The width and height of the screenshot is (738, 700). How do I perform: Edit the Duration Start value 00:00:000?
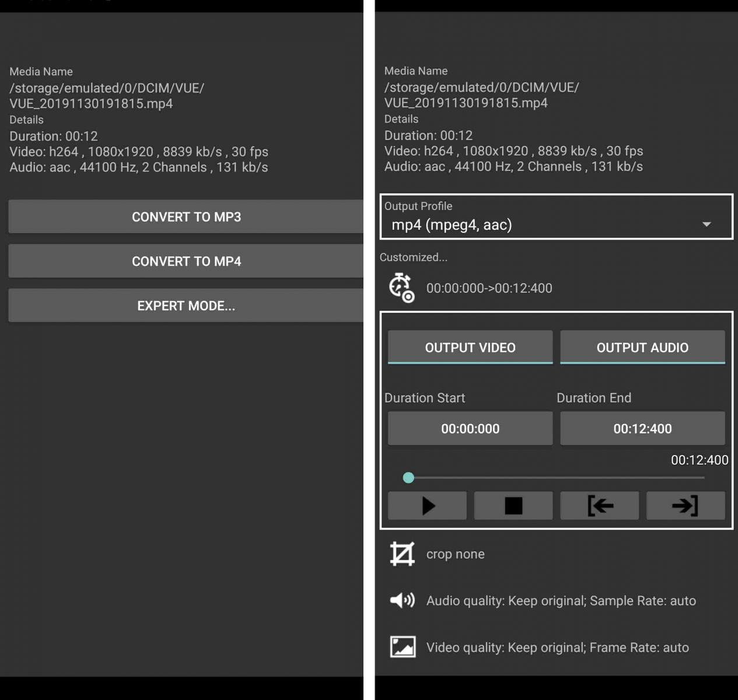[470, 428]
